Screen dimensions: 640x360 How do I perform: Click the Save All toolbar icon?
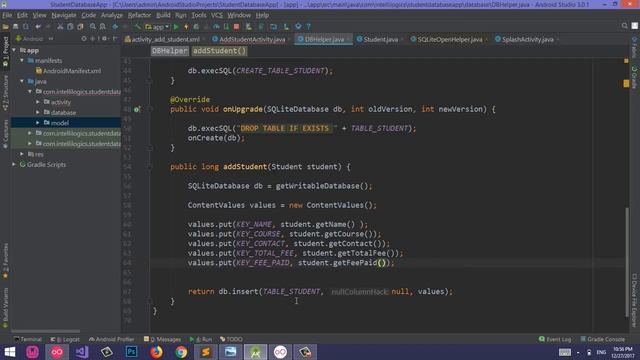click(x=16, y=27)
